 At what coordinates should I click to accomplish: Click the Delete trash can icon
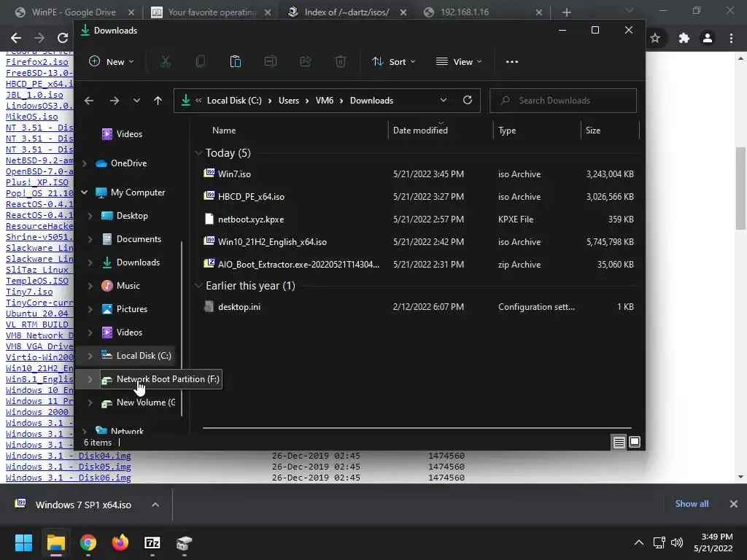pos(341,61)
